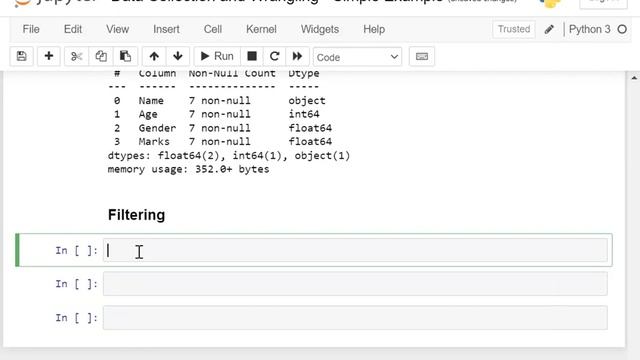
Task: Open the command palette keyboard icon
Action: coord(422,56)
